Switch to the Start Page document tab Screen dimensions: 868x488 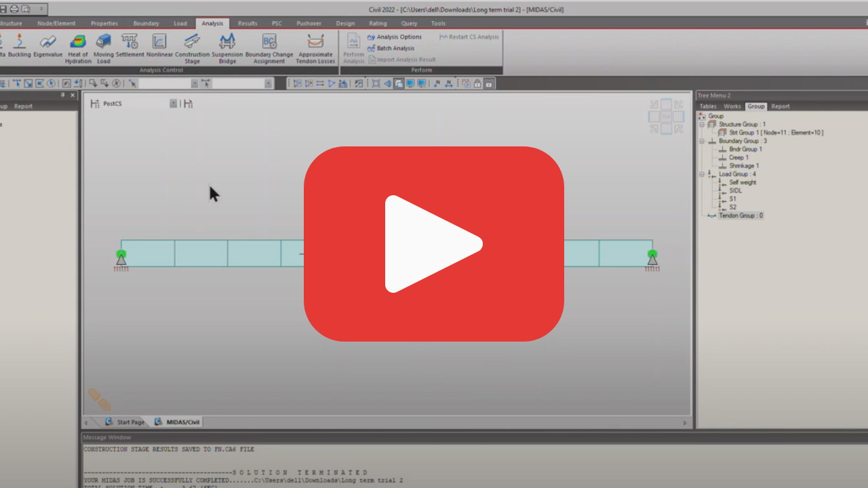[x=125, y=422]
